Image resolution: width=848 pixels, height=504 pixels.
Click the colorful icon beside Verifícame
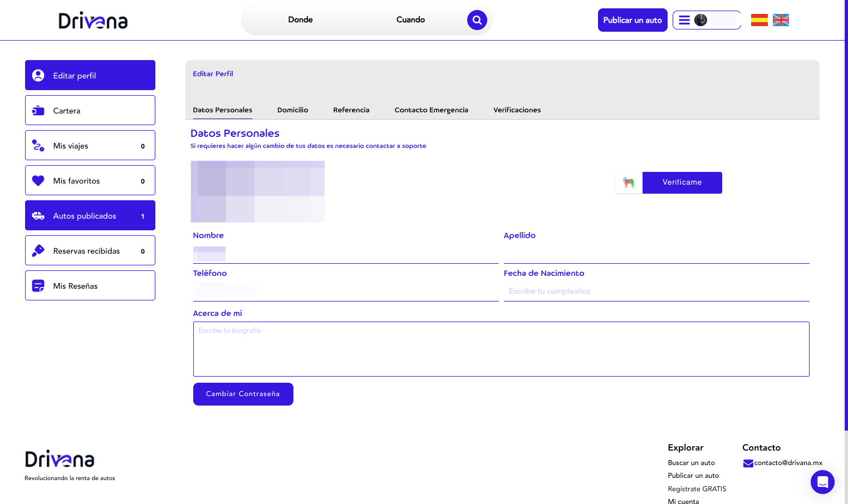pos(629,182)
